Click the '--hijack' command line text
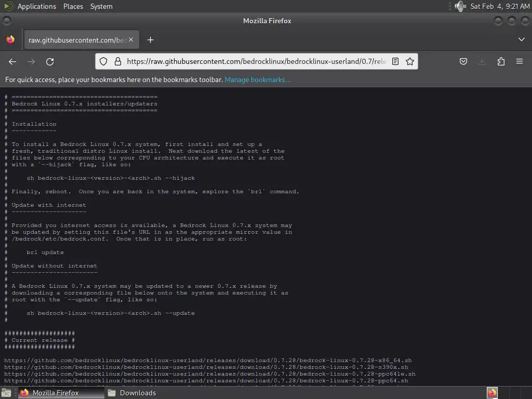The width and height of the screenshot is (532, 399). [x=111, y=178]
